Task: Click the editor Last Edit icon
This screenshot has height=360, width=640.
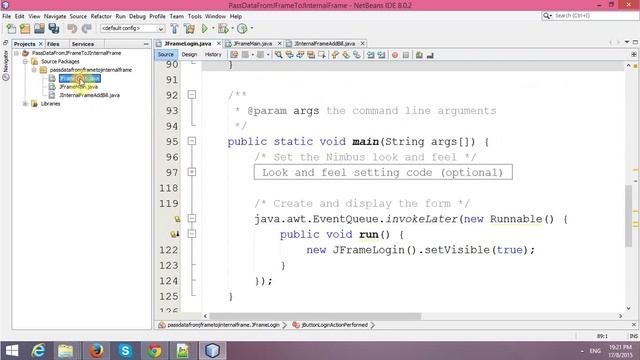Action: [234, 55]
